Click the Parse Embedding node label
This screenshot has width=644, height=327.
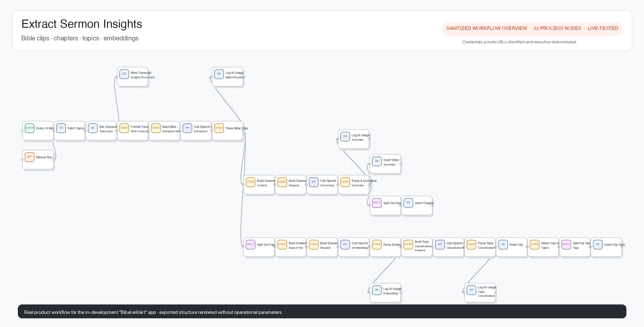click(392, 245)
